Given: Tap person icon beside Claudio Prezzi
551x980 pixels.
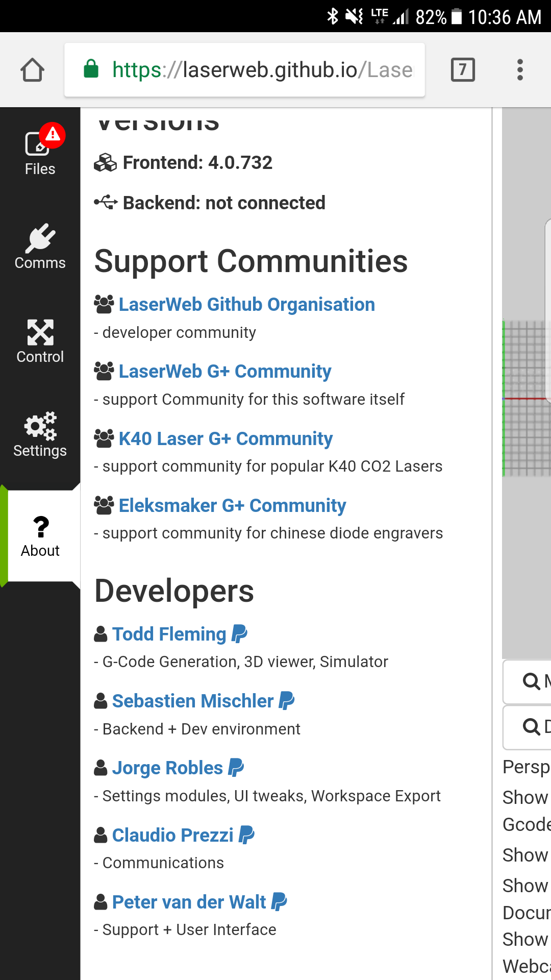Looking at the screenshot, I should click(x=101, y=835).
